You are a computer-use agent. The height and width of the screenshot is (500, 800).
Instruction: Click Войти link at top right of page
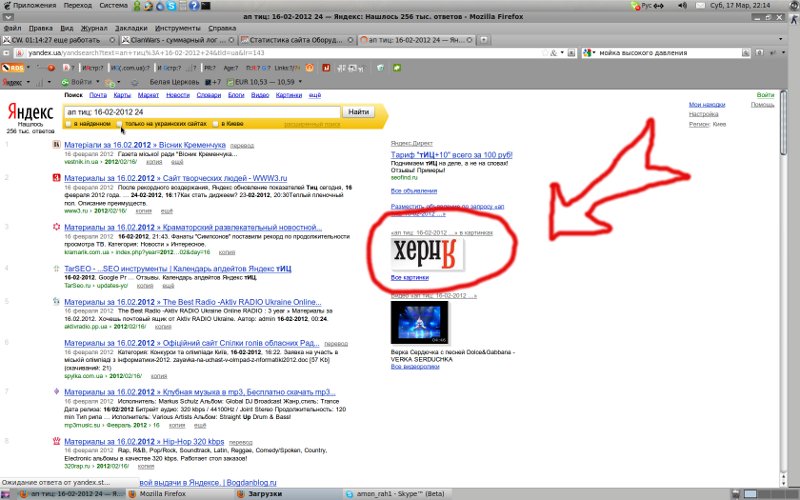pyautogui.click(x=765, y=95)
